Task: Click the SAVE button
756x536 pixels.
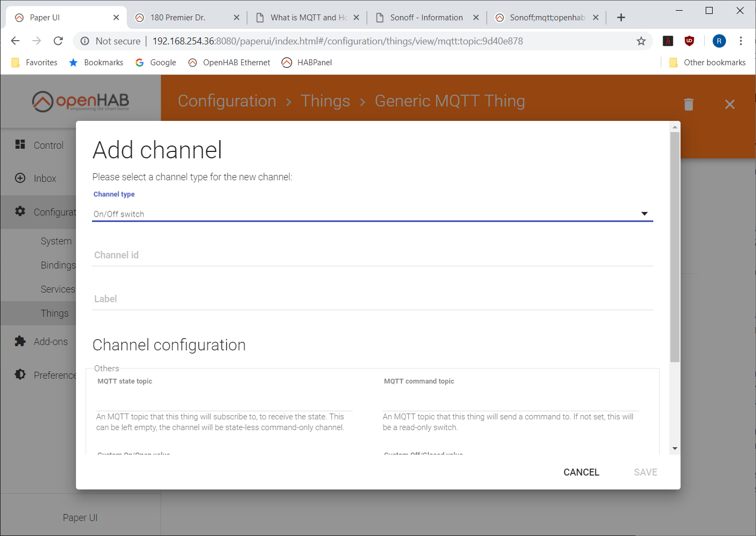Action: [x=645, y=472]
